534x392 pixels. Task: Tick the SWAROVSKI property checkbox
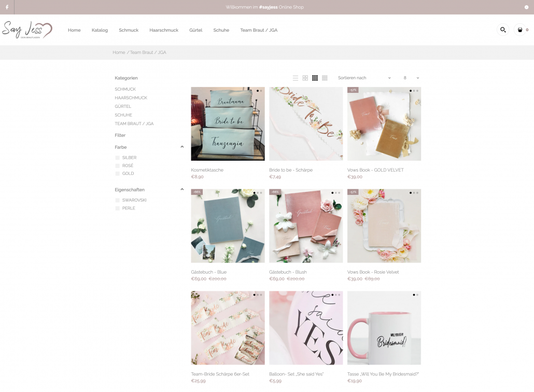(118, 200)
